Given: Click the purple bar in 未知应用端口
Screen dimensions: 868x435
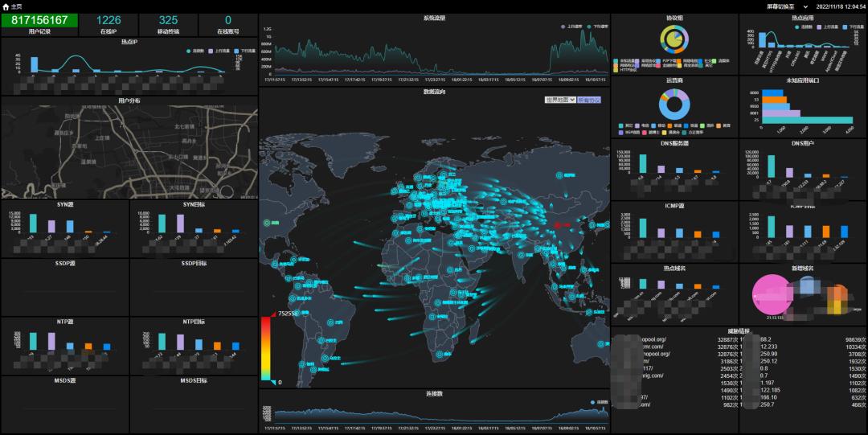Looking at the screenshot, I should point(781,113).
